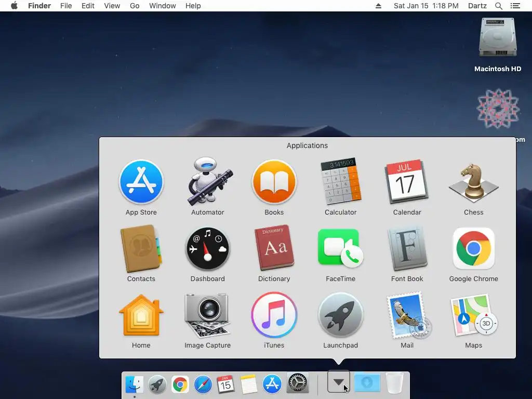Launch the Dashboard app
Screen dimensions: 532x399
point(208,249)
